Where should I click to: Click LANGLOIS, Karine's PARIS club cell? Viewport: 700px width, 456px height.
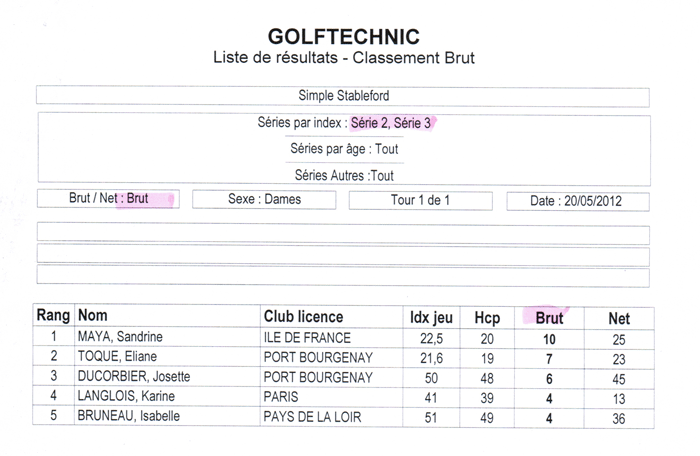coord(331,397)
